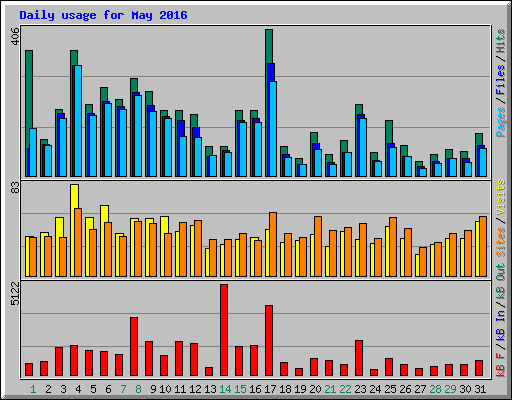Click the tallest yellow Visits bar for day 4
Viewport: 512px width, 400px height.
point(75,197)
